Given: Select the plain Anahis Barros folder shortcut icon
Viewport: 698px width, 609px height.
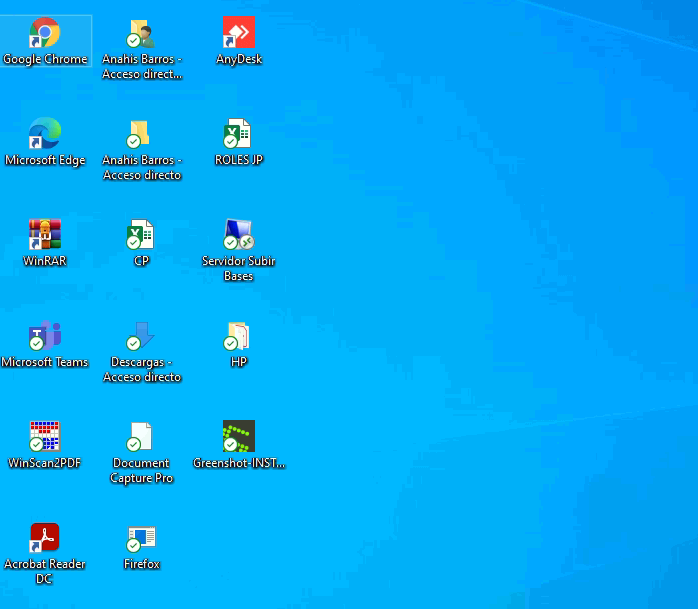Looking at the screenshot, I should click(x=139, y=134).
